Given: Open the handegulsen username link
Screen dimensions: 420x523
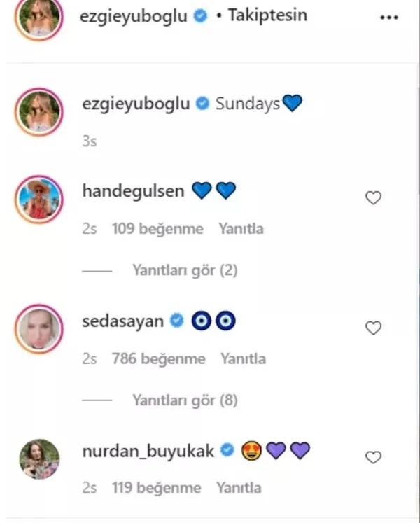Looking at the screenshot, I should [x=133, y=191].
